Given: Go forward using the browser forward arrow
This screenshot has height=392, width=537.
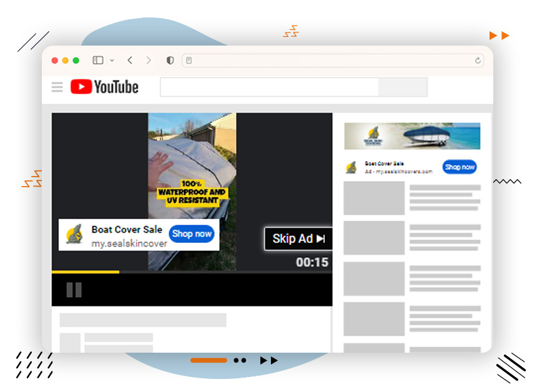Looking at the screenshot, I should tap(149, 60).
